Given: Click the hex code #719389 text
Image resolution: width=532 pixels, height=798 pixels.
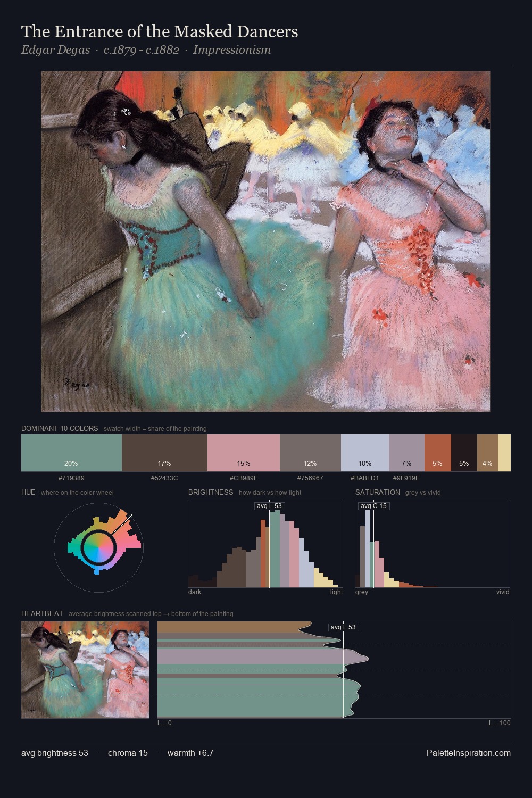Looking at the screenshot, I should coord(71,478).
